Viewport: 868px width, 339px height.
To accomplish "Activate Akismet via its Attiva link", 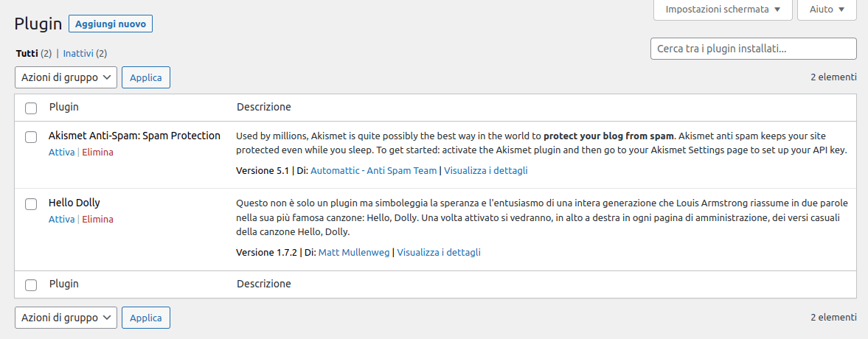I will [x=61, y=153].
